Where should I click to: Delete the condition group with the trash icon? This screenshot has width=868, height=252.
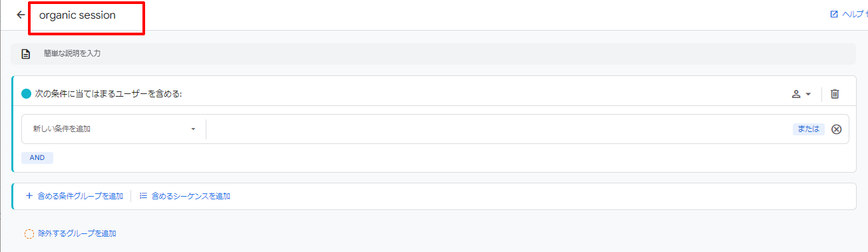coord(835,94)
